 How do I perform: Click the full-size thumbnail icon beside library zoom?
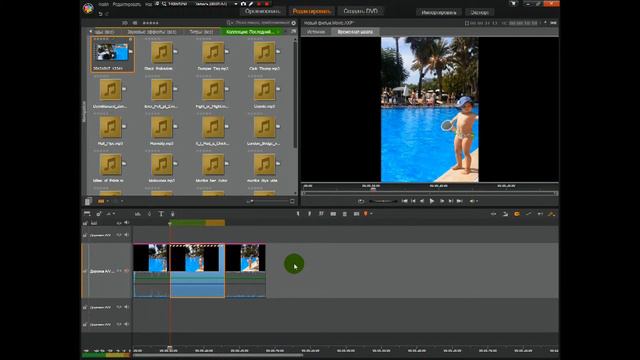point(292,201)
